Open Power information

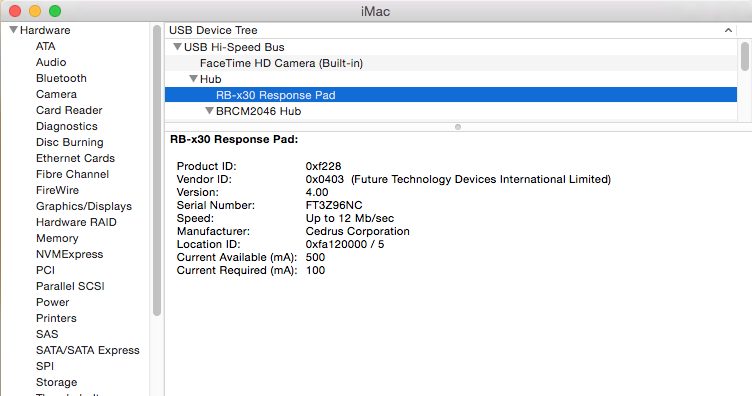pyautogui.click(x=53, y=302)
